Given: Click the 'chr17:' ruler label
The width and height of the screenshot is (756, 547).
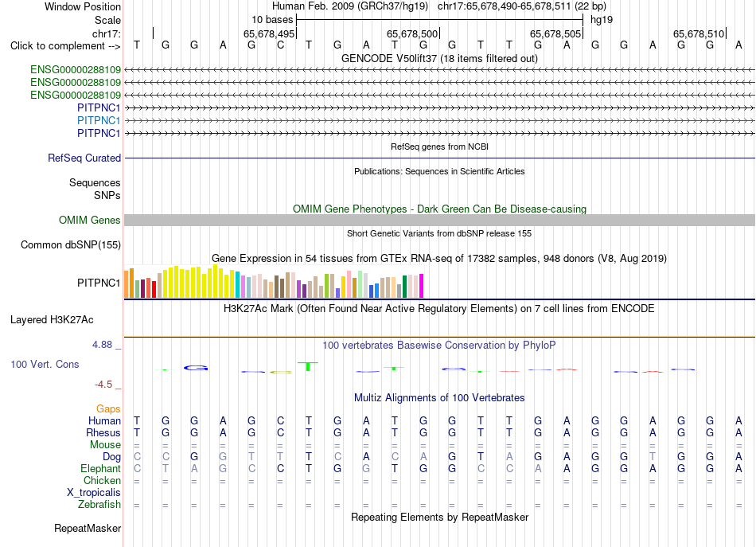Looking at the screenshot, I should click(x=107, y=33).
